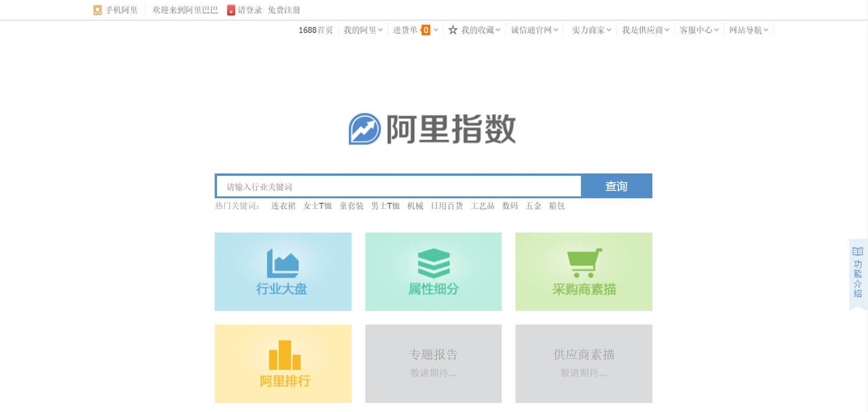Screen dimensions: 868x412
Task: Open the 客服中心 dropdown menu
Action: coord(699,30)
